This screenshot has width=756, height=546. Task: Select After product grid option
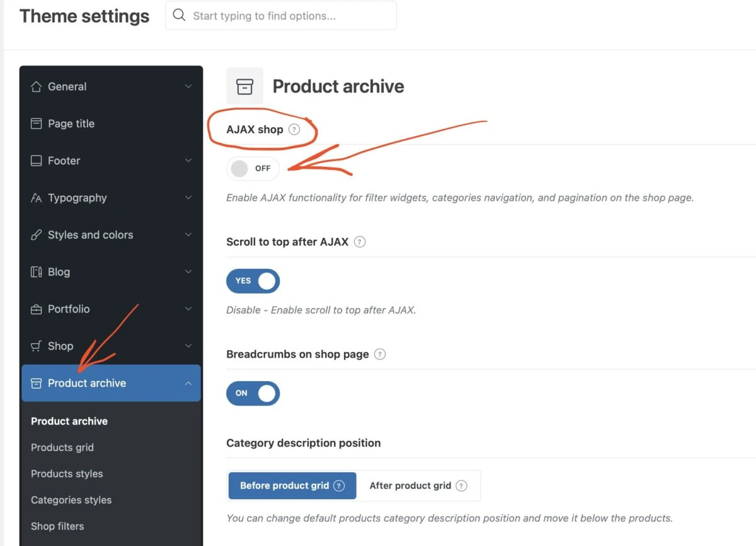pos(410,486)
